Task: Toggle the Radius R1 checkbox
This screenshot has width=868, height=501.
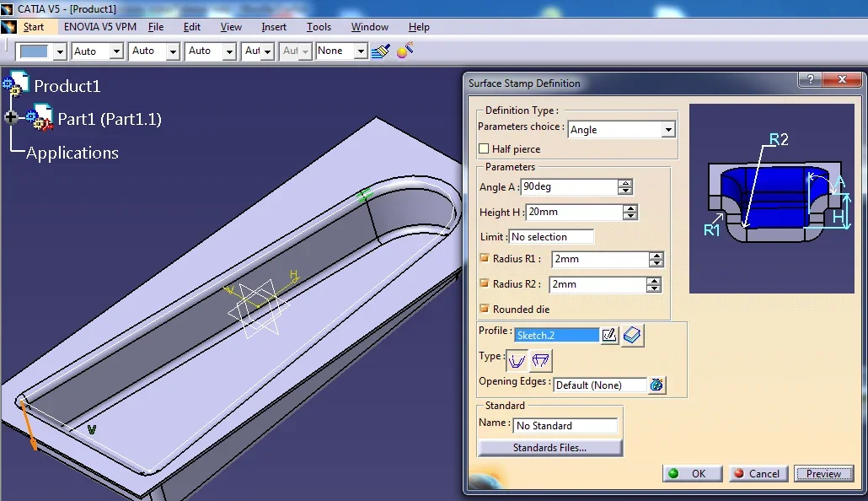Action: pos(485,258)
